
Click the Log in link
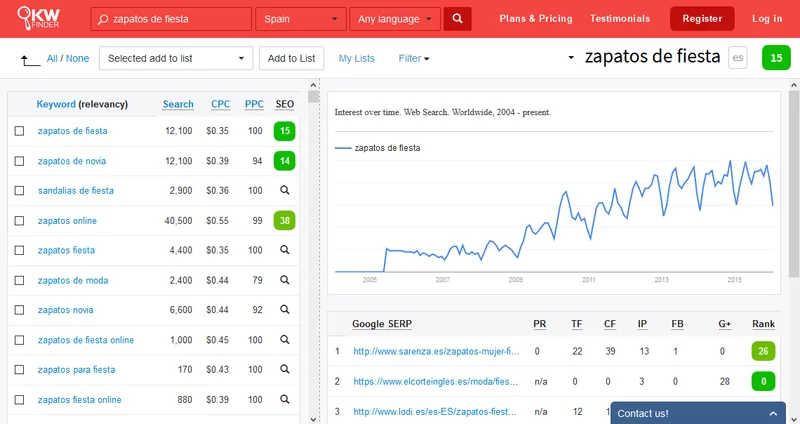click(x=767, y=18)
